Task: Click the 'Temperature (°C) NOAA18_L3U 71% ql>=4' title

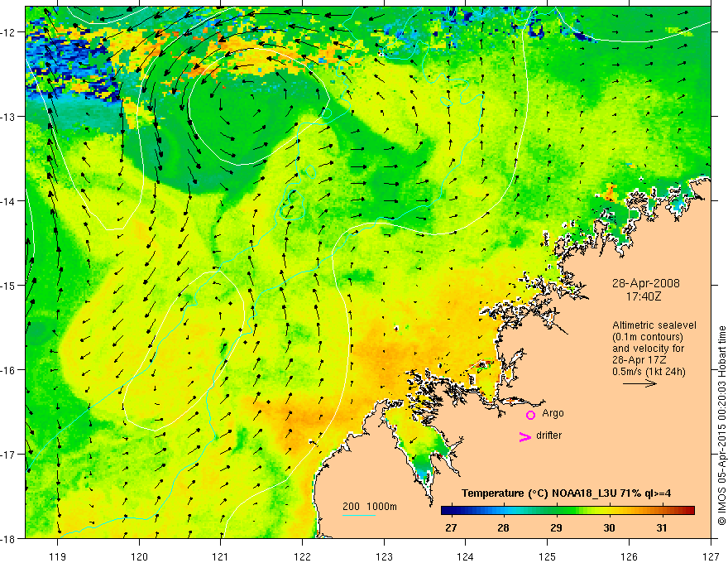Action: tap(566, 493)
